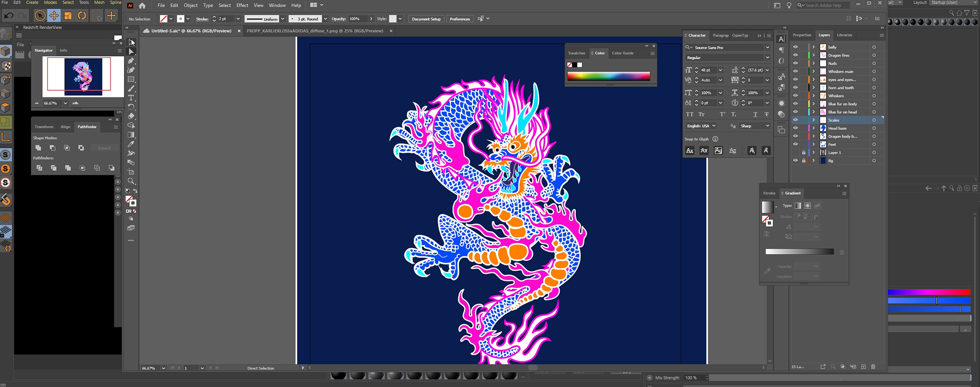Select the Direct Selection tool

(131, 51)
